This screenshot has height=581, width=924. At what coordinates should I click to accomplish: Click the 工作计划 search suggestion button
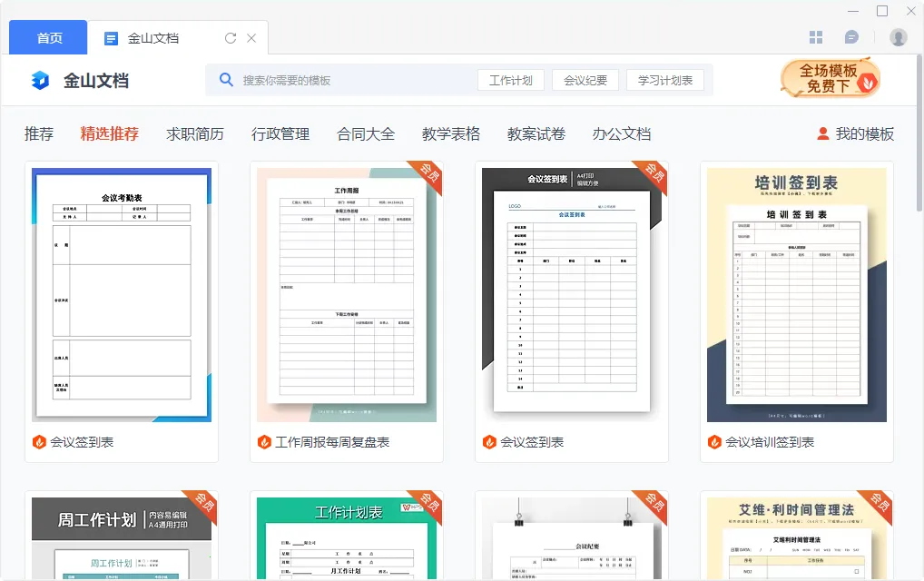coord(510,80)
